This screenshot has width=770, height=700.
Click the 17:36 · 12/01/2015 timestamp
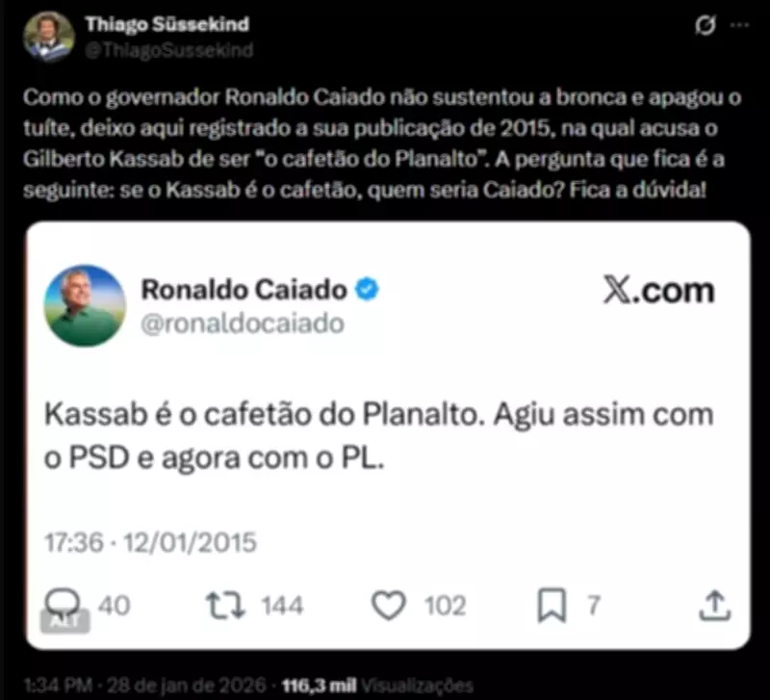150,542
